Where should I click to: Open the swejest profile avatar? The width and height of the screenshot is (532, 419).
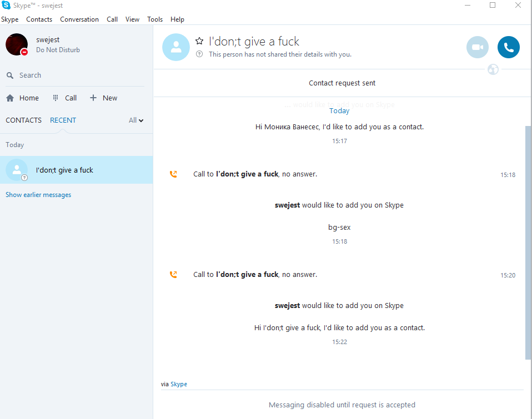[17, 44]
